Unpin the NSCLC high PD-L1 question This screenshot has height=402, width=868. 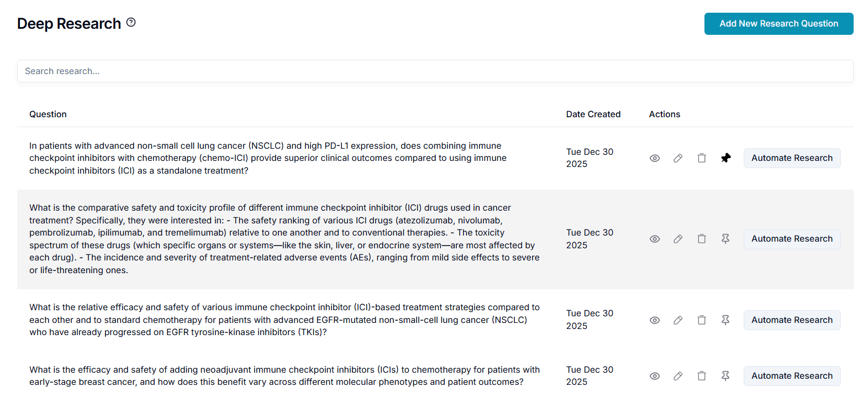pos(725,158)
